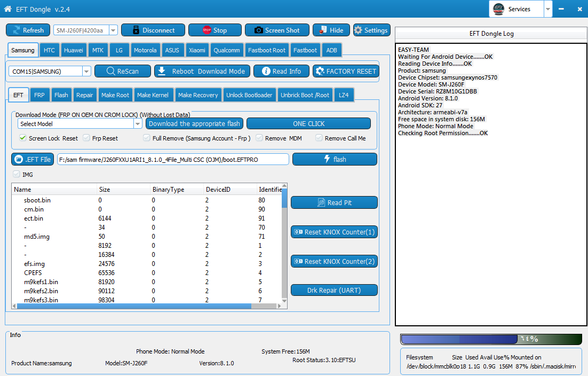Click the horizontal scrollbar under partition list
588x376 pixels.
pos(133,306)
